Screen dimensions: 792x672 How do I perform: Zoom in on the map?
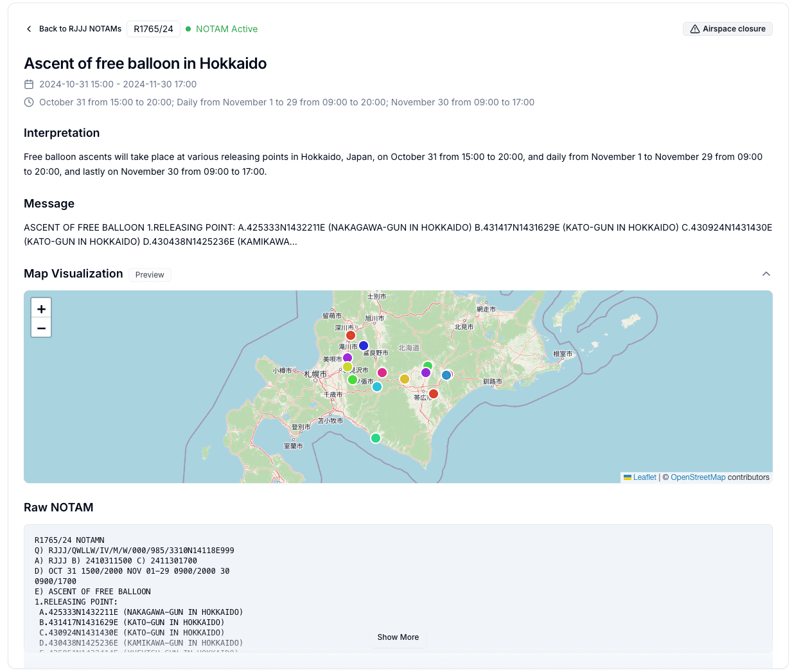[41, 309]
